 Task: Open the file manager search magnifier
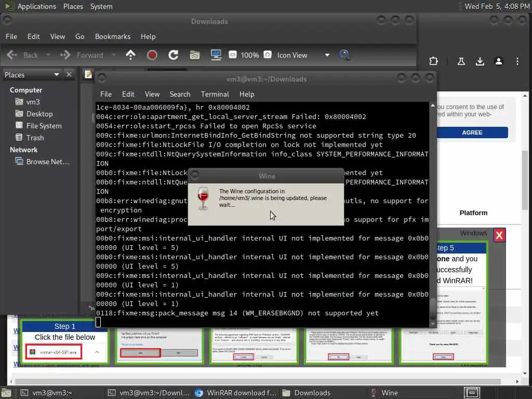point(344,55)
